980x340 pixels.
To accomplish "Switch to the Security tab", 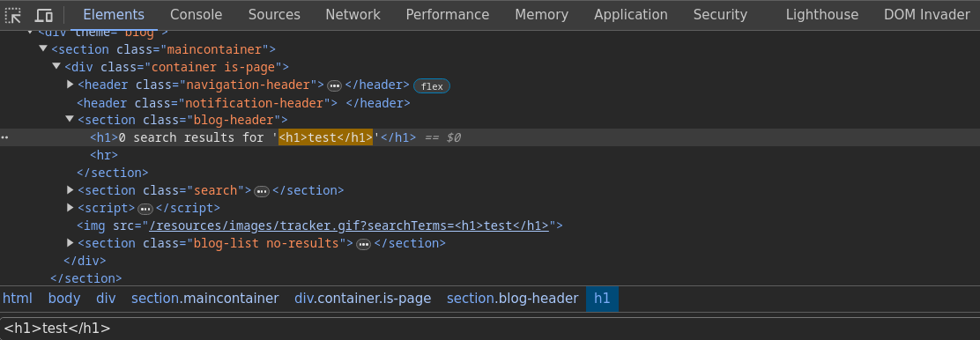I will click(720, 14).
